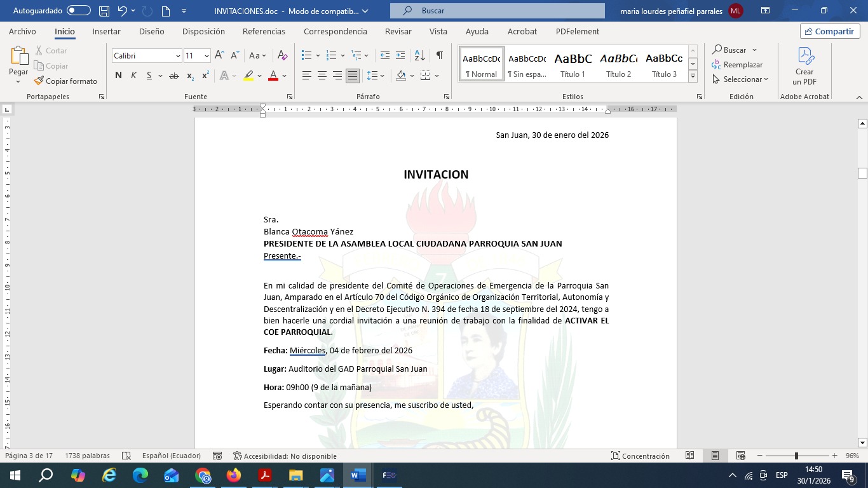
Task: Open the font name Calibri dropdown
Action: click(x=178, y=56)
